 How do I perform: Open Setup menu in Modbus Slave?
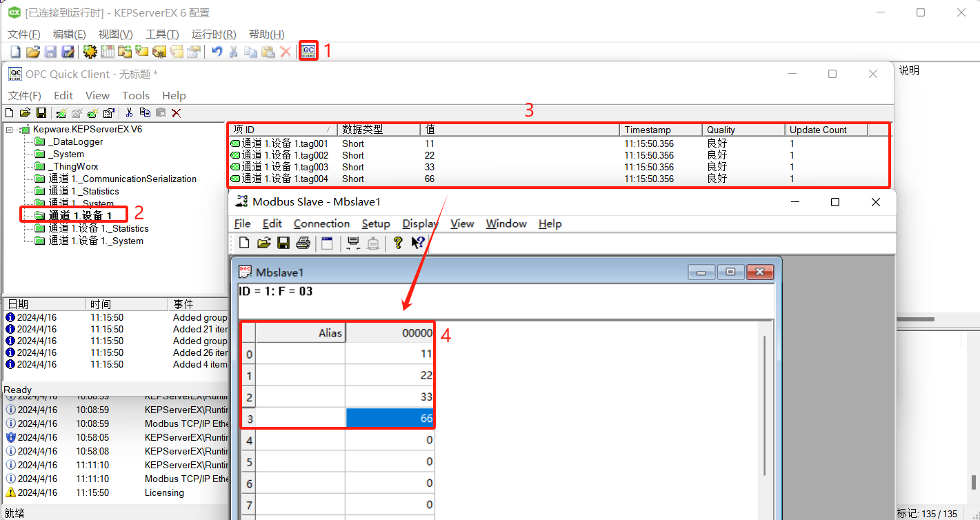[376, 223]
